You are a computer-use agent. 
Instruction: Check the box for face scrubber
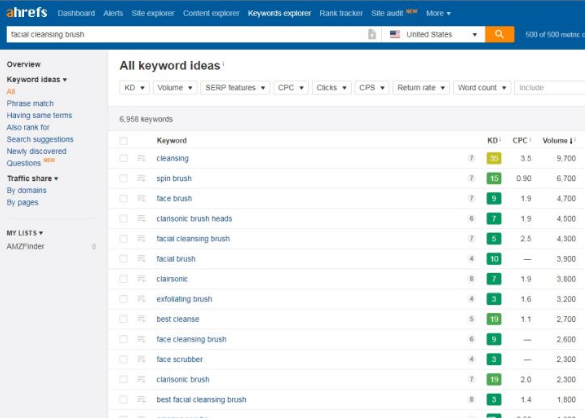click(124, 359)
